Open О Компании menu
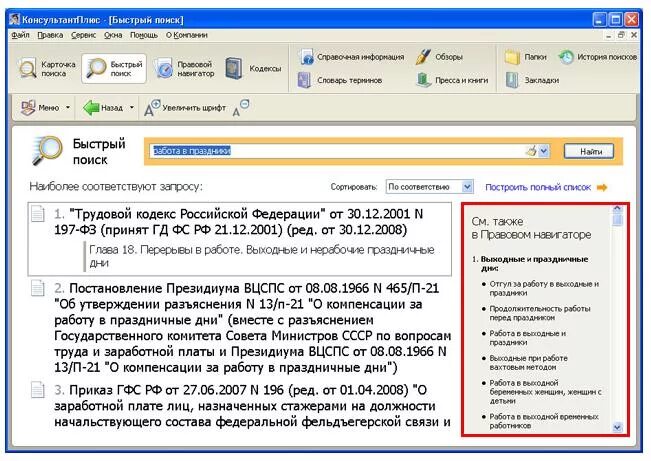651x461 pixels. coord(186,35)
